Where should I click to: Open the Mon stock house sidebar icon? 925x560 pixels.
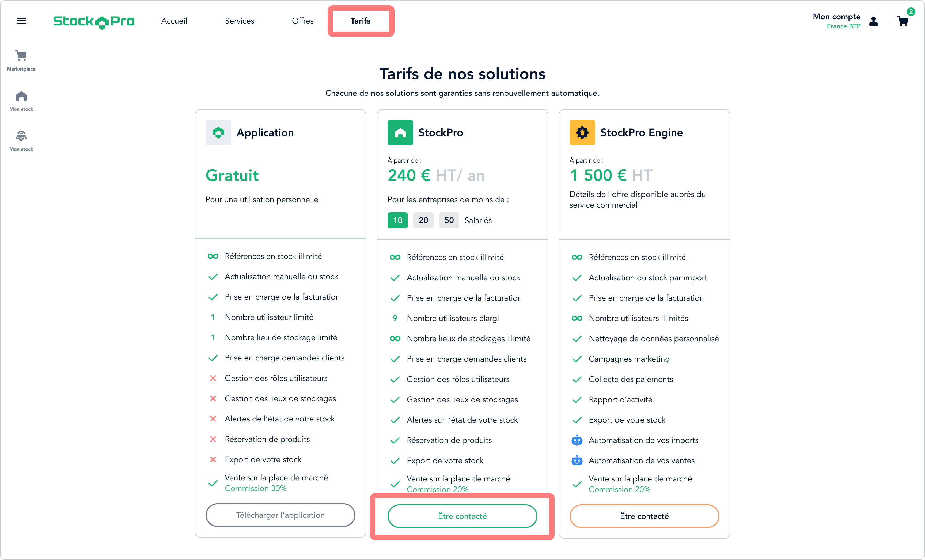coord(21,96)
